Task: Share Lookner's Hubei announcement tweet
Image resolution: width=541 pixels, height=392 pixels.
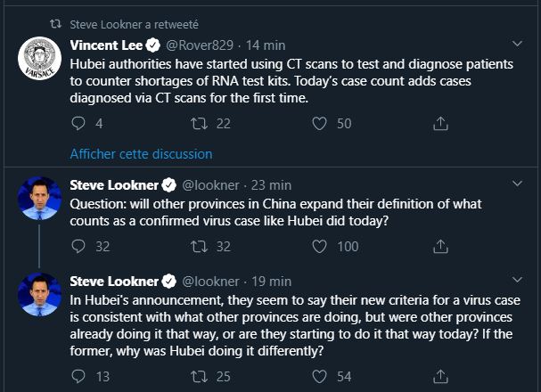Action: (439, 377)
